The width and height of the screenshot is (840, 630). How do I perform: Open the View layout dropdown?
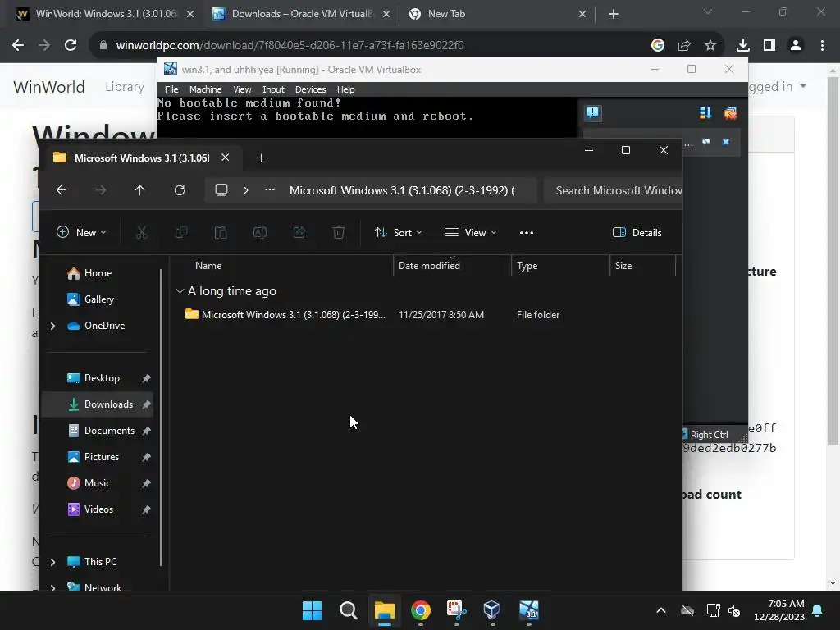[x=471, y=232]
